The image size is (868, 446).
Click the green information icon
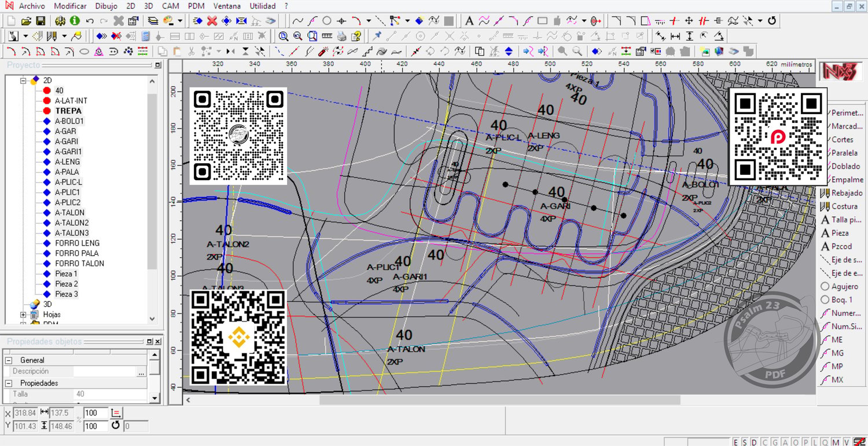coord(75,21)
